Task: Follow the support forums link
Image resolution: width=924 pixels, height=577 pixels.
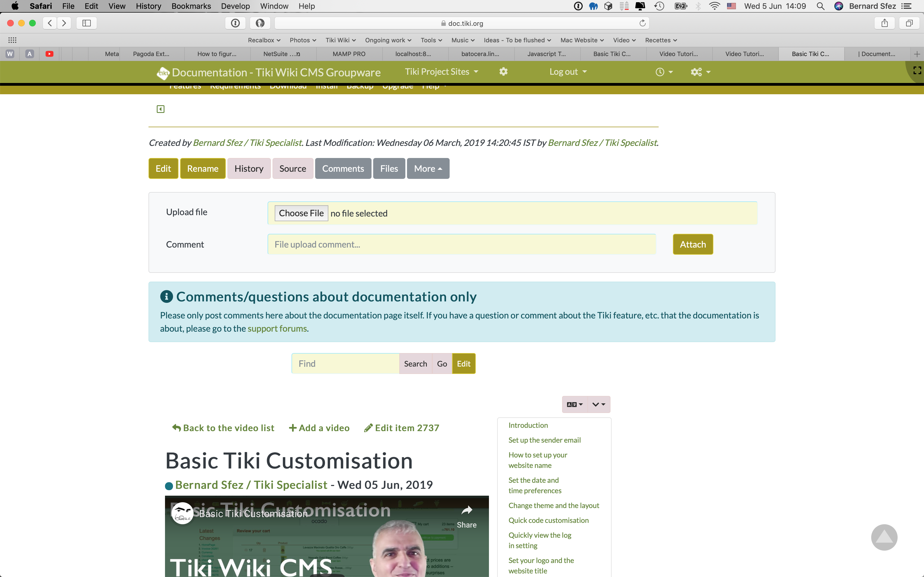Action: pyautogui.click(x=277, y=329)
